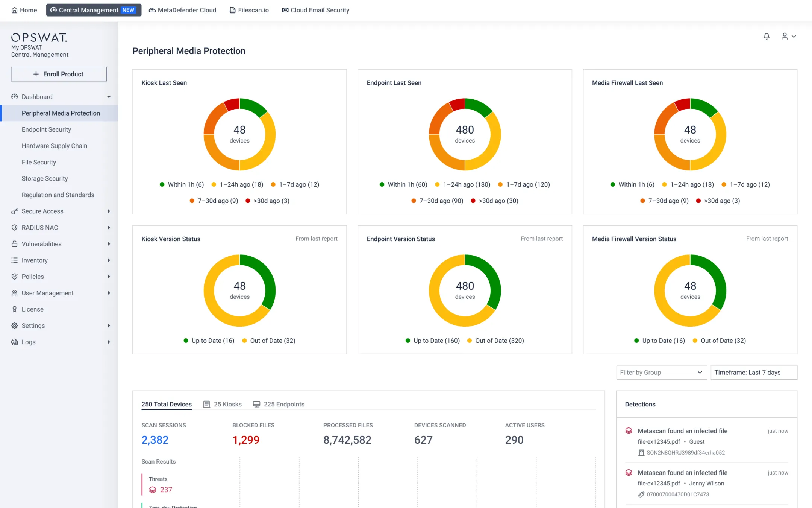
Task: Open the Filter by Group dropdown
Action: pyautogui.click(x=661, y=373)
